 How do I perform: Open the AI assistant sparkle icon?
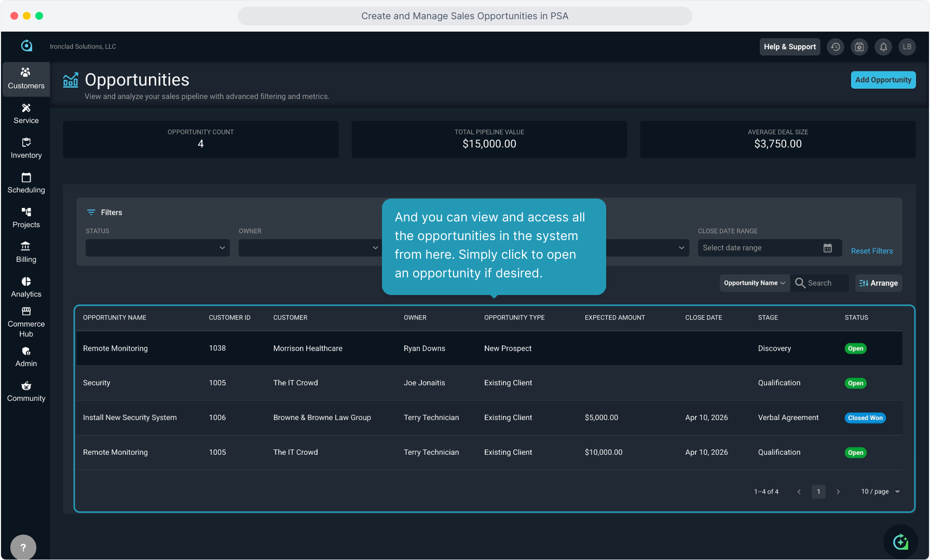point(900,542)
